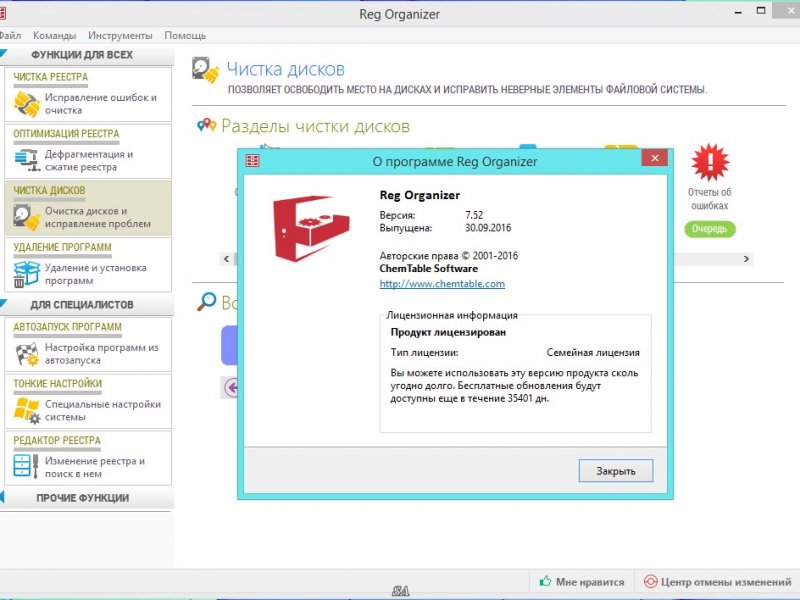Viewport: 800px width, 600px height.
Task: Click the magnifying glass icon
Action: 207,301
